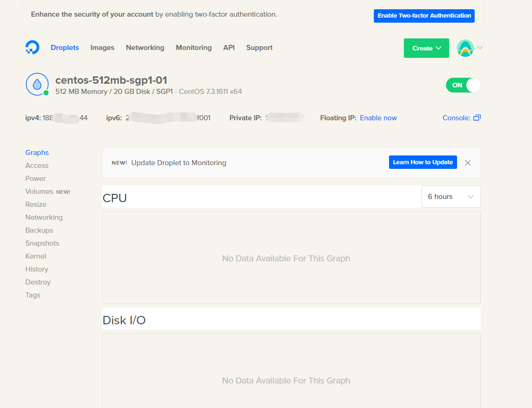This screenshot has height=408, width=532.
Task: Open the 6 hours time range dropdown
Action: click(451, 197)
